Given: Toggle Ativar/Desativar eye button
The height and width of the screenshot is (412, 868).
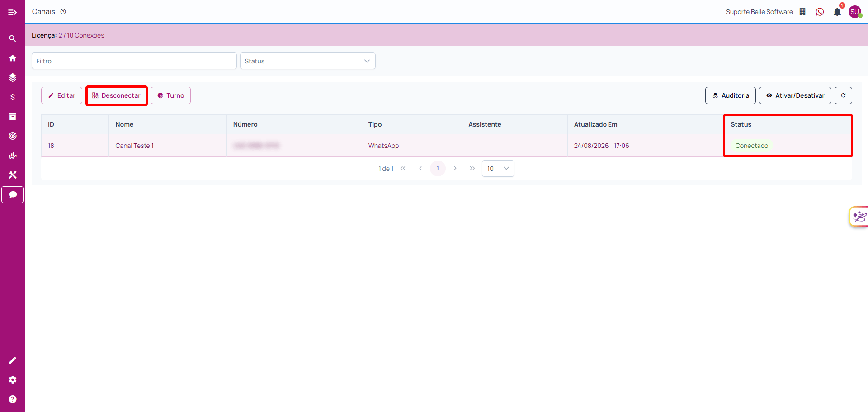Looking at the screenshot, I should (795, 95).
